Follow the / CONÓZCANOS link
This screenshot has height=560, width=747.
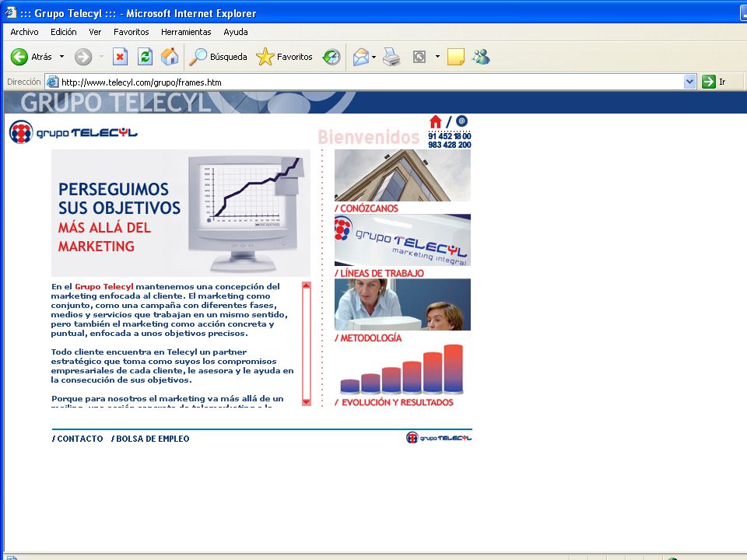[x=366, y=208]
